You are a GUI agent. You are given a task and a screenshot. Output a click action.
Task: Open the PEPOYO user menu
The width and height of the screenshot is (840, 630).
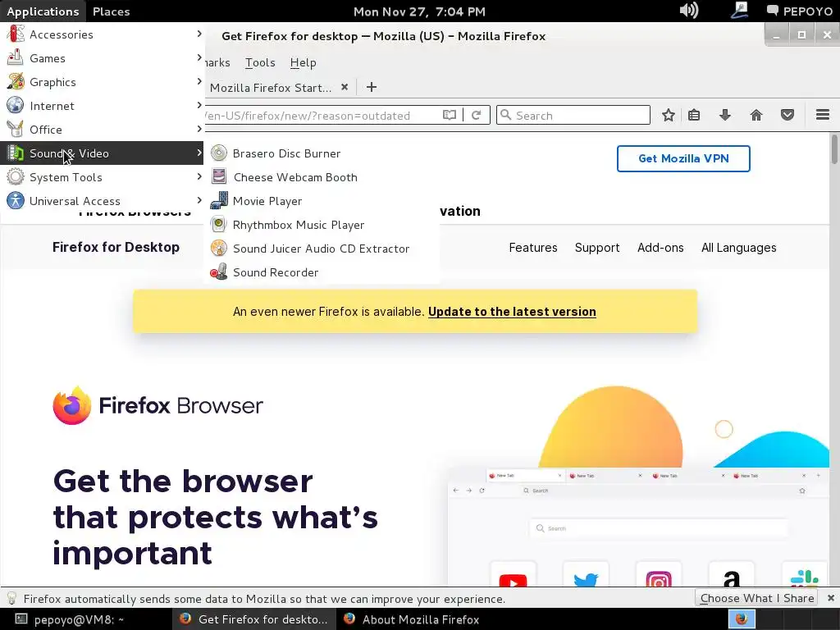coord(800,11)
